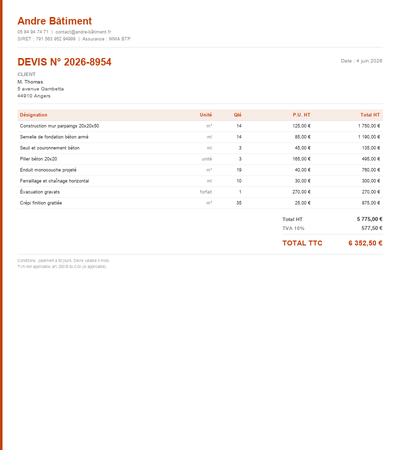Click the Désignation column header
This screenshot has height=450, width=400.
(x=33, y=115)
